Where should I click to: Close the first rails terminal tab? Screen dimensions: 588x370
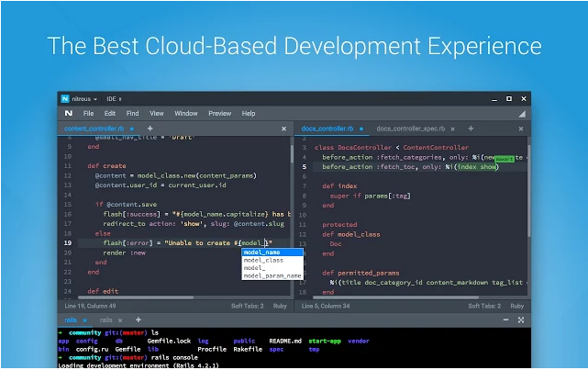pos(84,320)
